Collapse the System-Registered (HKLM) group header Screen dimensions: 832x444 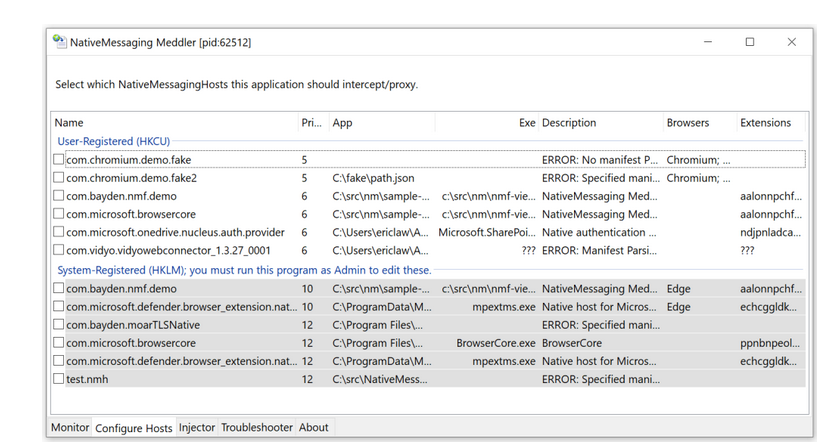[244, 270]
